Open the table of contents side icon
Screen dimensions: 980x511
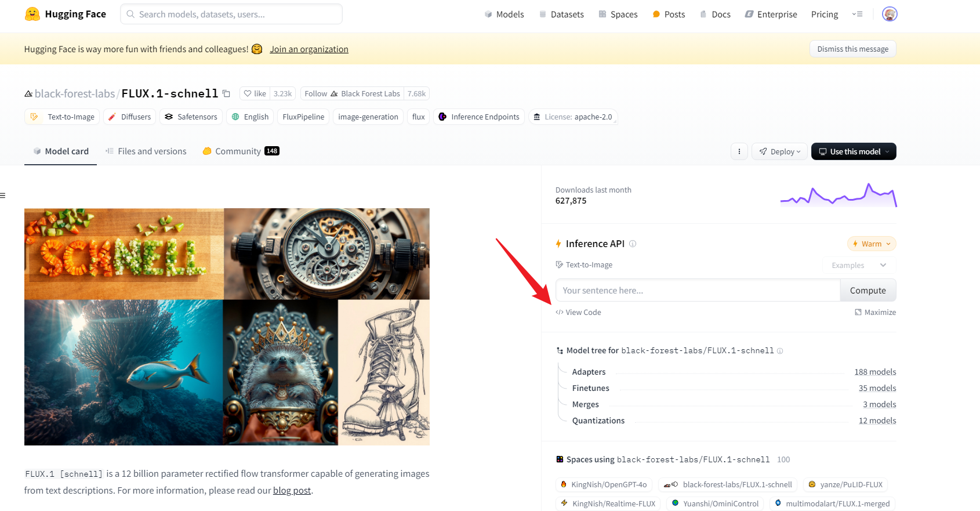click(3, 195)
